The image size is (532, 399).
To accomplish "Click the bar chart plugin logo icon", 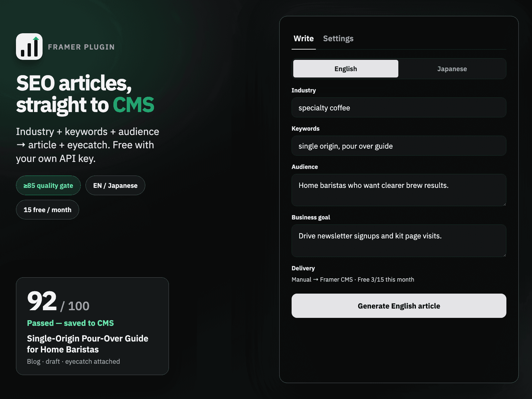I will (29, 47).
